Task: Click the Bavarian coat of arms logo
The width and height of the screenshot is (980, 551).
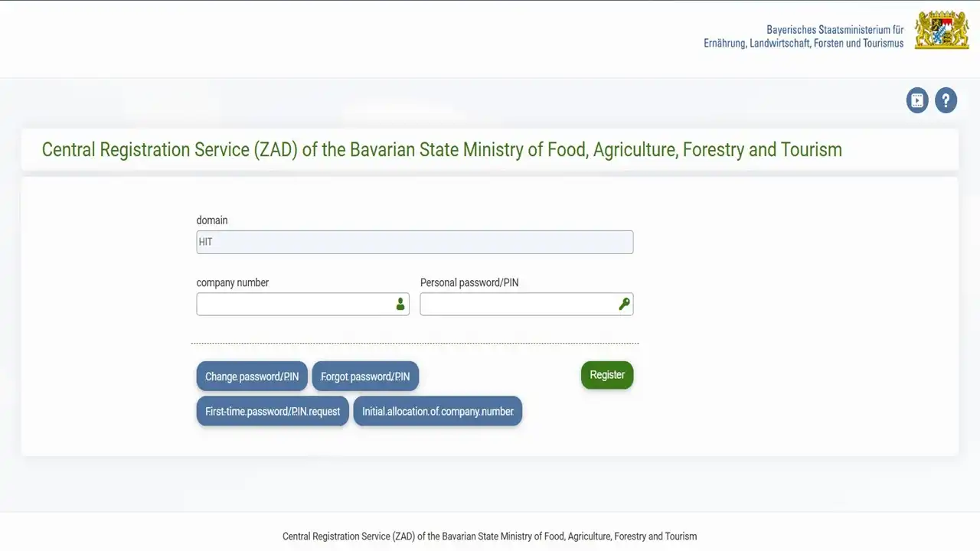Action: (x=941, y=30)
